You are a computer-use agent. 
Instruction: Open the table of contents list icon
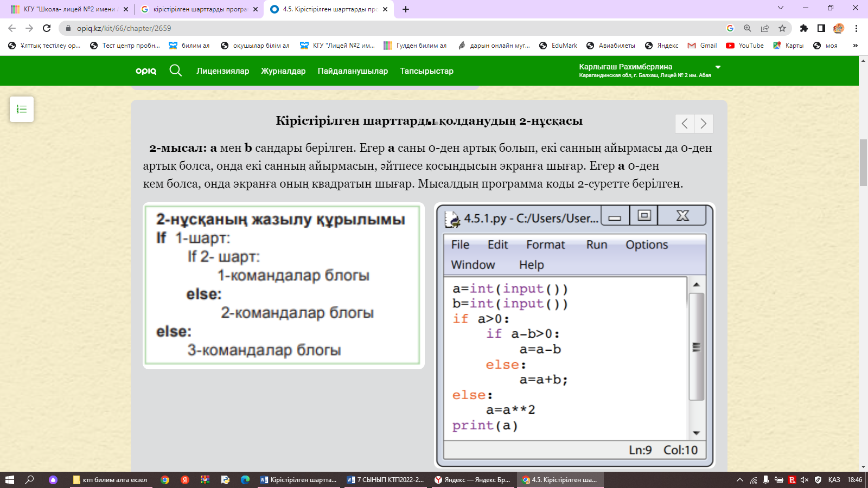click(22, 109)
